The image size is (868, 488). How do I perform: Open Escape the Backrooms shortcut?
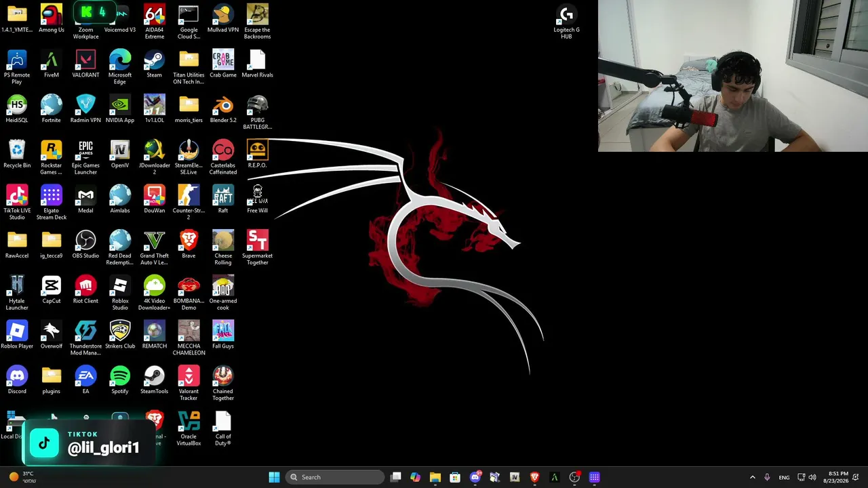[x=258, y=22]
